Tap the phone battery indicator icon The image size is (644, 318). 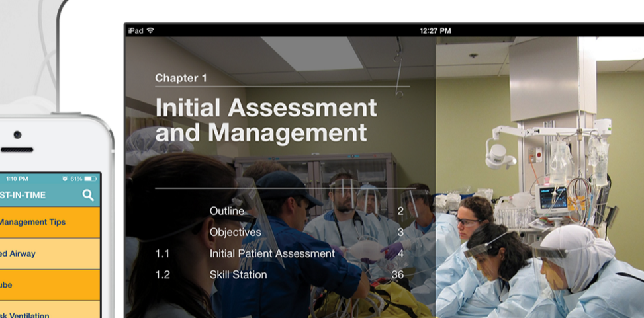pyautogui.click(x=91, y=179)
